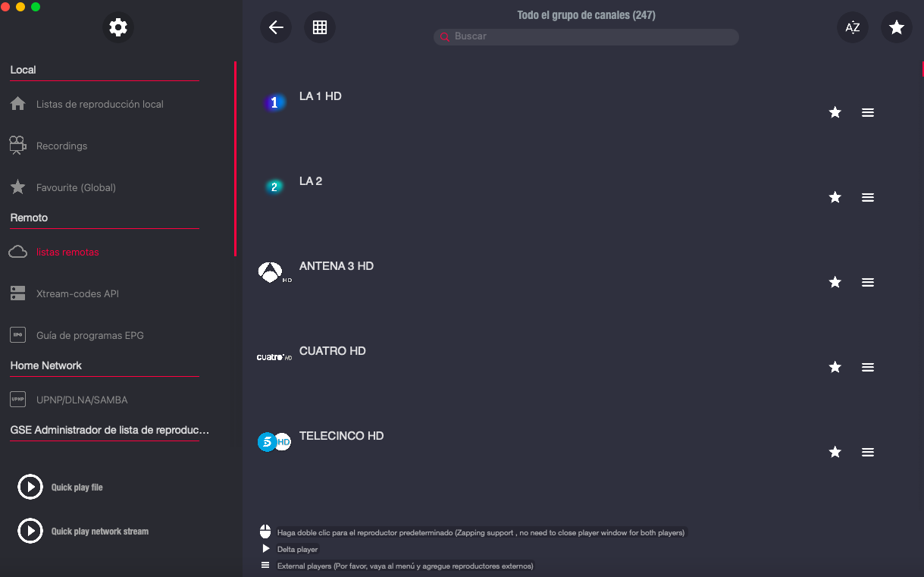Toggle favourite star for TELECINCO HD

coord(835,452)
